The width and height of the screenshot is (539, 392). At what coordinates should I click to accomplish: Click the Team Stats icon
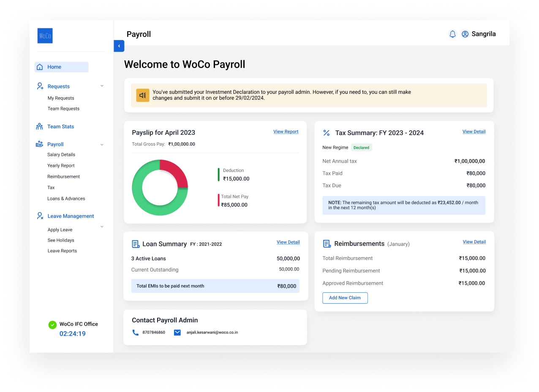[x=39, y=126]
